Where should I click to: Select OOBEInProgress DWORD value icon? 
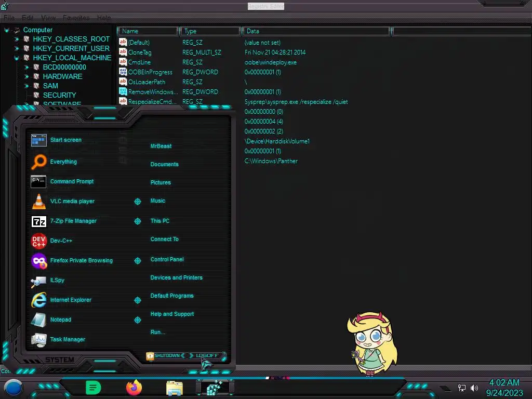click(x=123, y=72)
